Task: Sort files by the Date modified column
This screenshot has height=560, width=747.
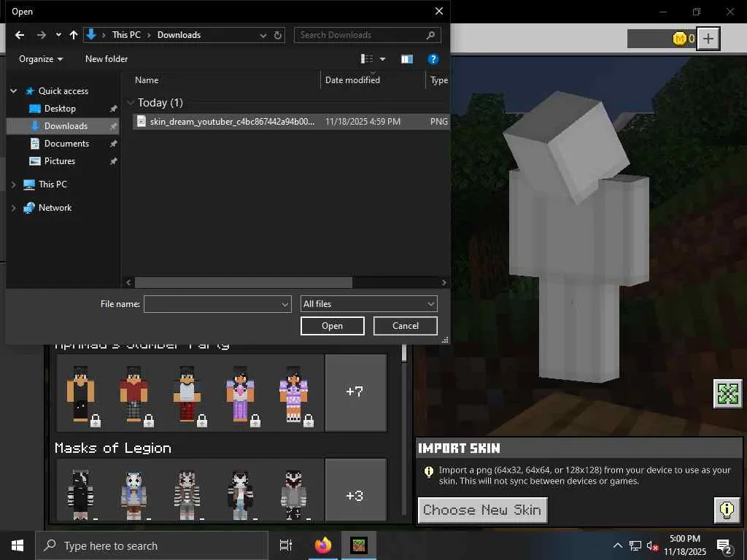Action: [352, 80]
